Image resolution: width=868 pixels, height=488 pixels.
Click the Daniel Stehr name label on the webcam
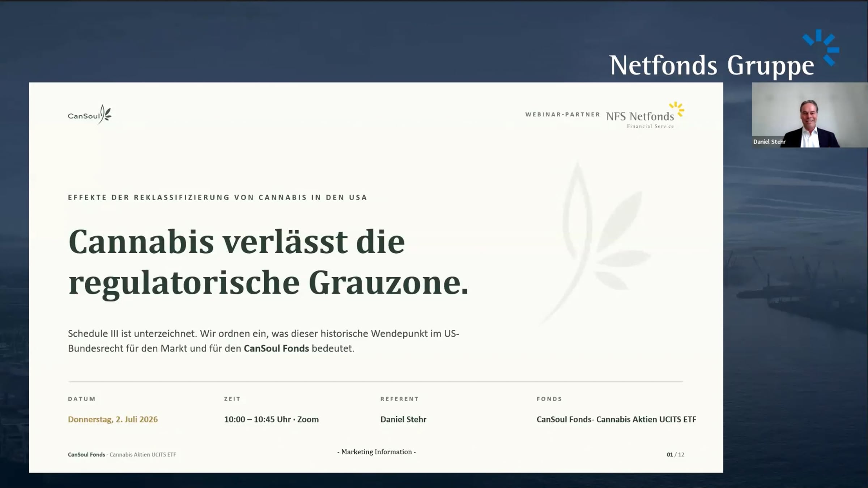(769, 142)
